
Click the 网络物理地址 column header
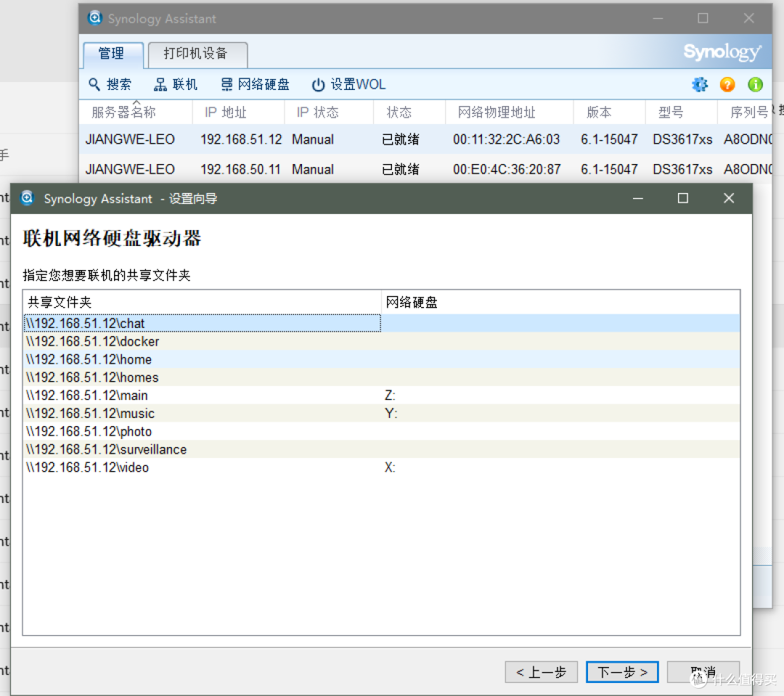[509, 112]
